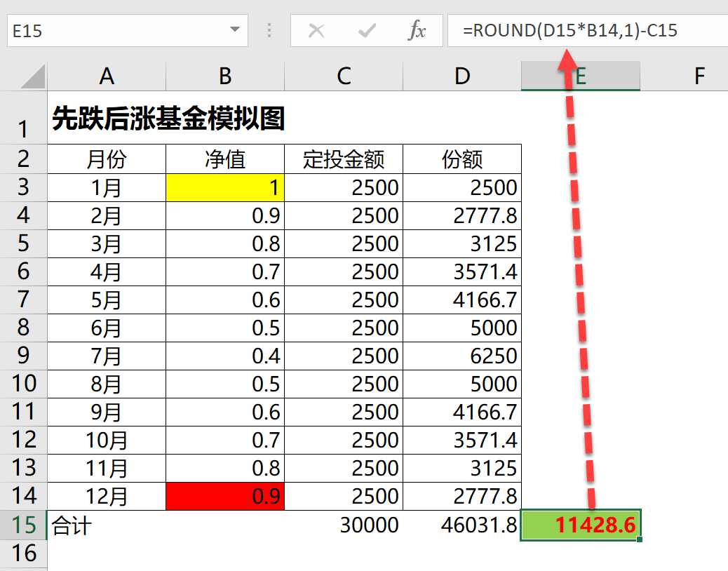
Task: Click net value 0.9 in February row
Action: [225, 216]
